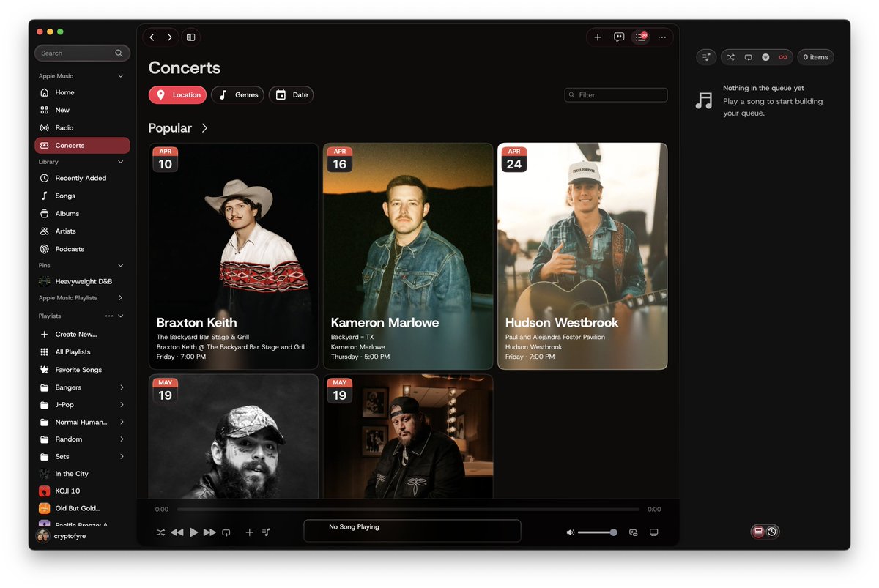Open the Heavyweight D&B pin
The image size is (879, 588).
pos(82,281)
